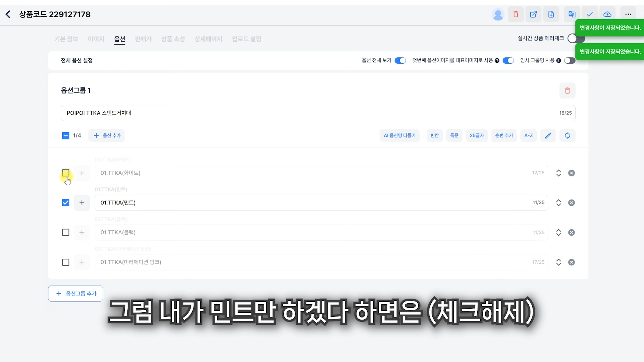
Task: Select the pencil edit icon near A-Z
Action: pyautogui.click(x=548, y=135)
